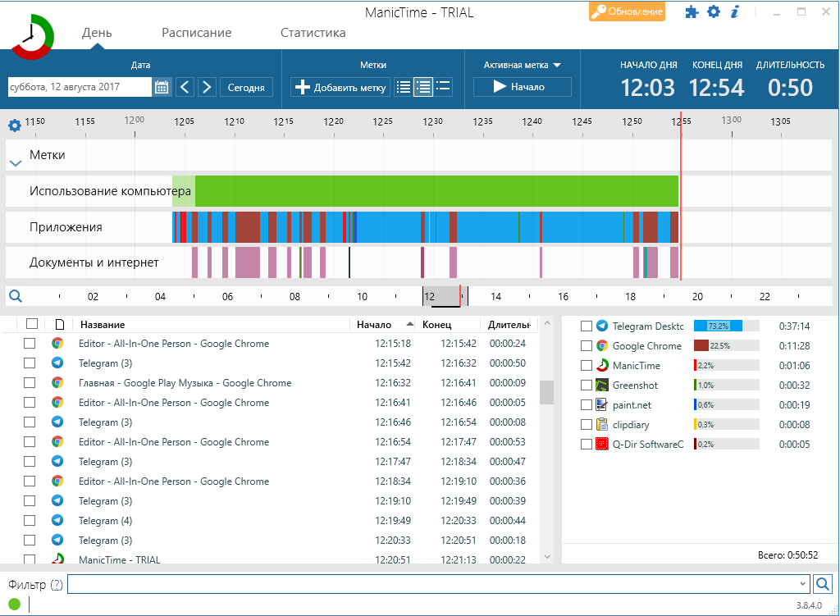840x616 pixels.
Task: Open timeline settings gear icon
Action: (15, 125)
